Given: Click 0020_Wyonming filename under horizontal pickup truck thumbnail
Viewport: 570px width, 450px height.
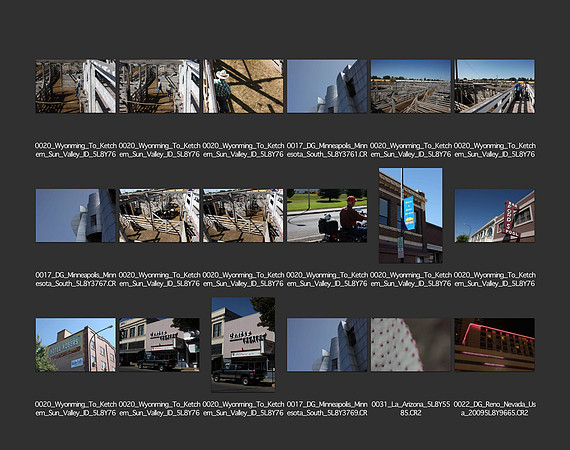Looking at the screenshot, I should coord(159,409).
